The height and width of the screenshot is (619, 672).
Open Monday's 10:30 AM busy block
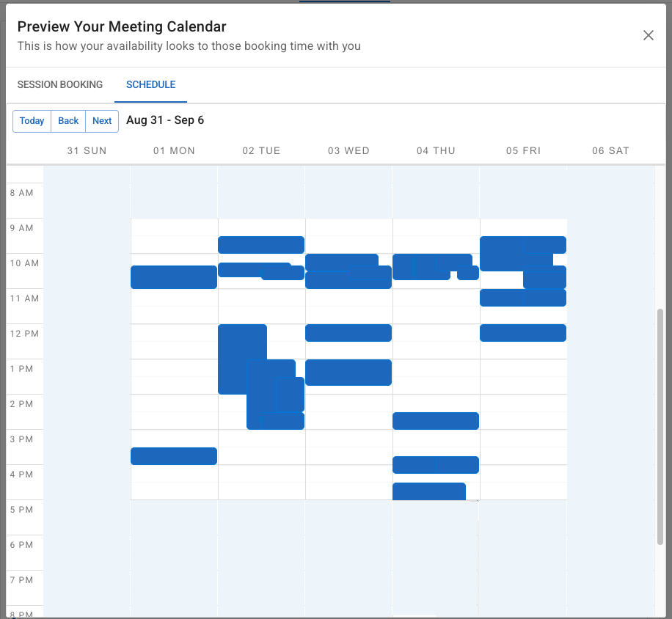tap(174, 277)
